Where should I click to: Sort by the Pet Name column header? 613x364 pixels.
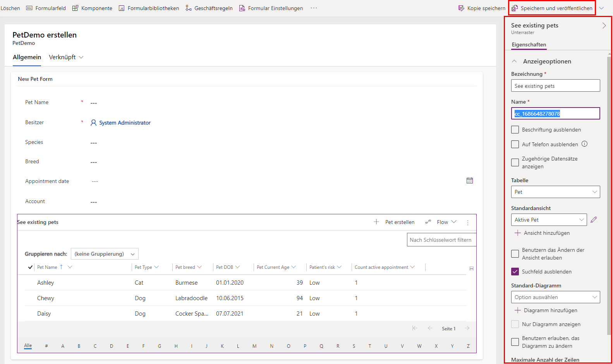pos(47,267)
